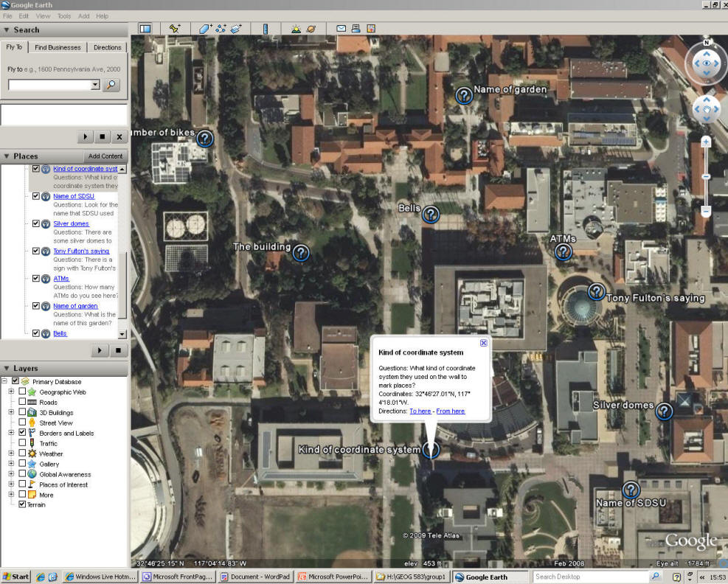Open the Add menu
Screen dimensions: 728x584
click(x=83, y=15)
